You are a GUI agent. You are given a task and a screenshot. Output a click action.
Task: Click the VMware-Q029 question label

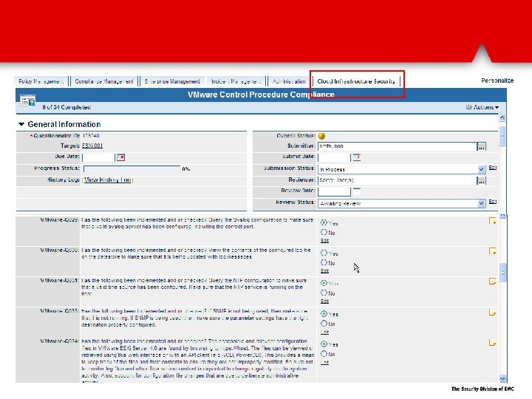(59, 220)
